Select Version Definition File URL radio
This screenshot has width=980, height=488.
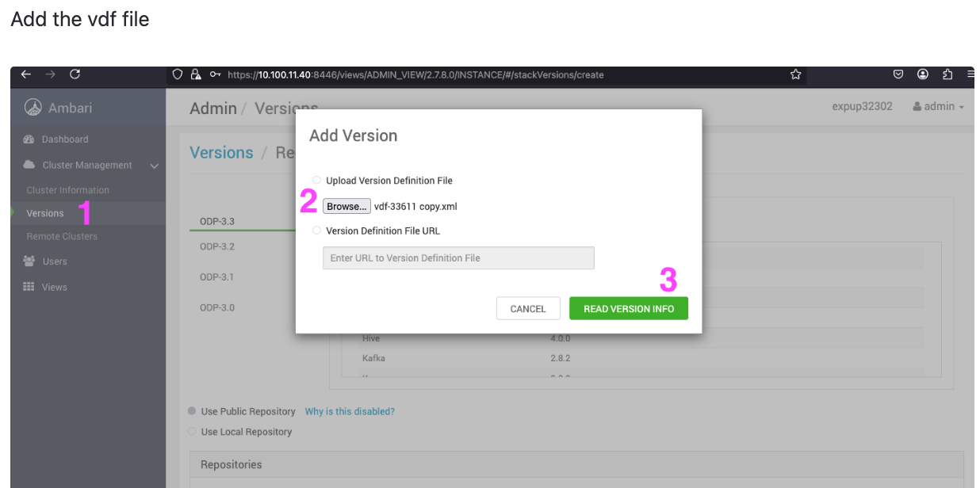click(317, 231)
